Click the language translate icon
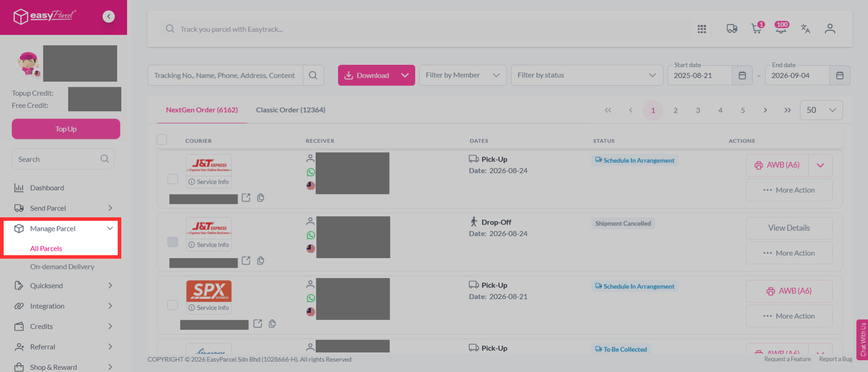The height and width of the screenshot is (372, 868). tap(805, 29)
